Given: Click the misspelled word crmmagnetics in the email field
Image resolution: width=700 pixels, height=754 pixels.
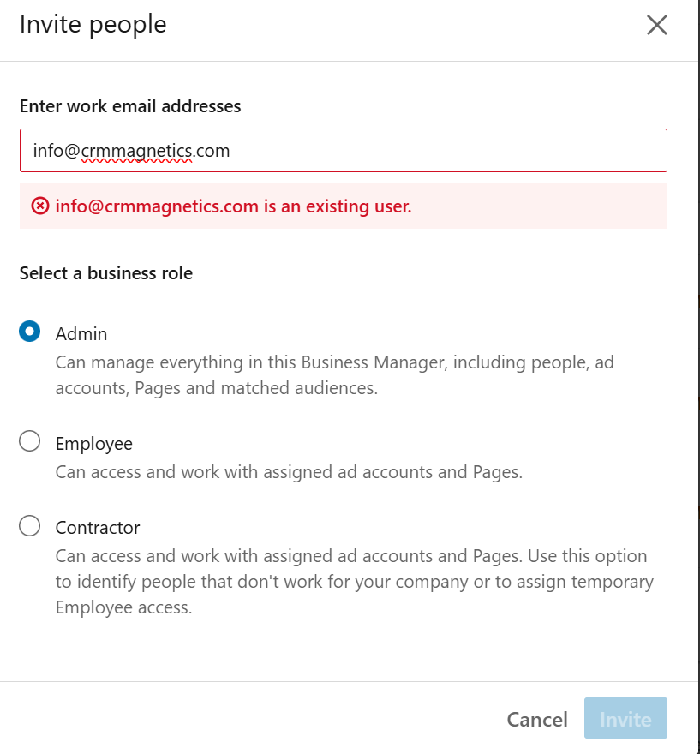Looking at the screenshot, I should tap(137, 151).
